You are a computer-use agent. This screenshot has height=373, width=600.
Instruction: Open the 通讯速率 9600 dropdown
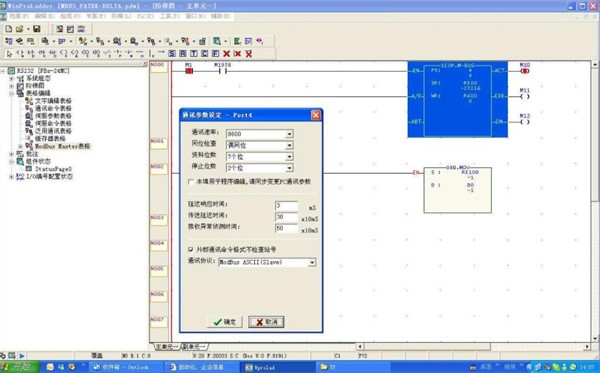(x=290, y=134)
